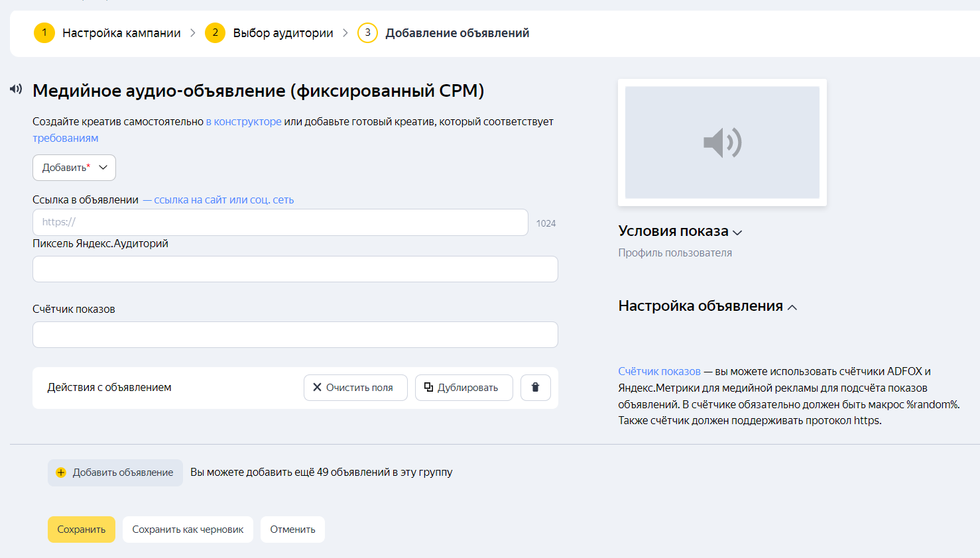Click Отменить button

pyautogui.click(x=292, y=530)
